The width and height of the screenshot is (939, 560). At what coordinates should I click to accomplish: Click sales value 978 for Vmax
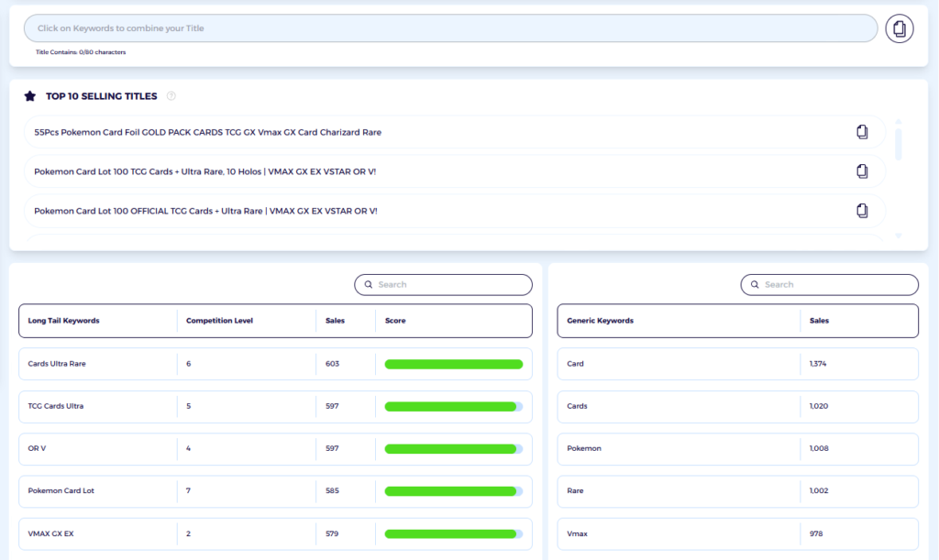[x=815, y=533]
